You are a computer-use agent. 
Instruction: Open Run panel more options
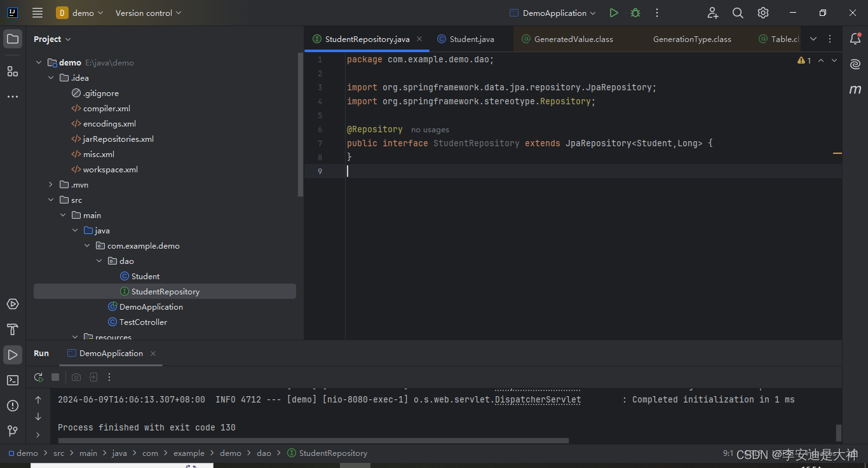(109, 377)
